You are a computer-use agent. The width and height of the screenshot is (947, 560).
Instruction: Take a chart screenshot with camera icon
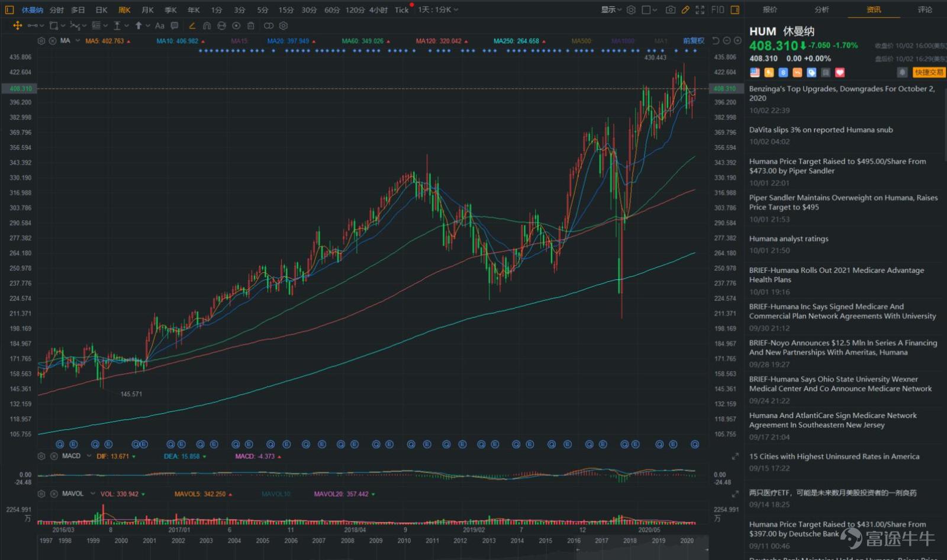(x=670, y=9)
